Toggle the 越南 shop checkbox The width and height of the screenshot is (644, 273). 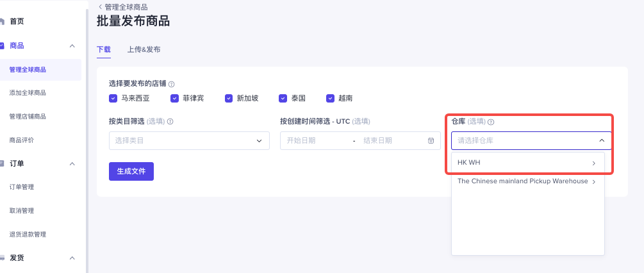click(330, 99)
